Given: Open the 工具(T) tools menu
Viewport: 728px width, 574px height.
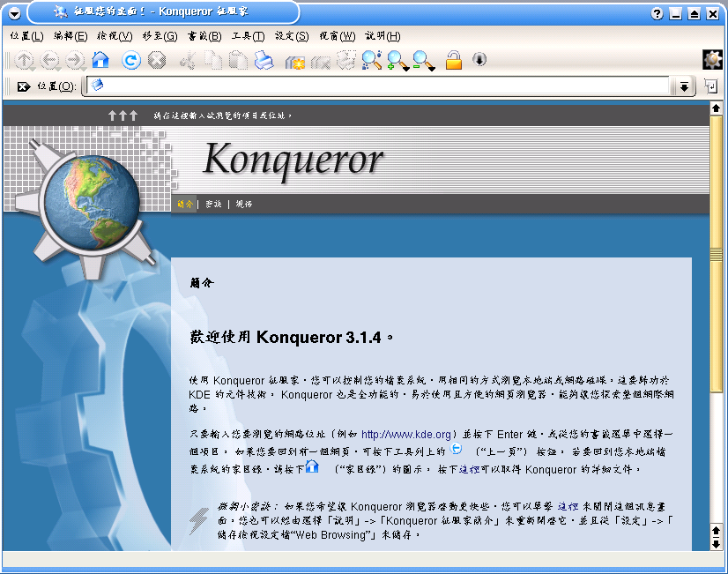Looking at the screenshot, I should (x=248, y=36).
